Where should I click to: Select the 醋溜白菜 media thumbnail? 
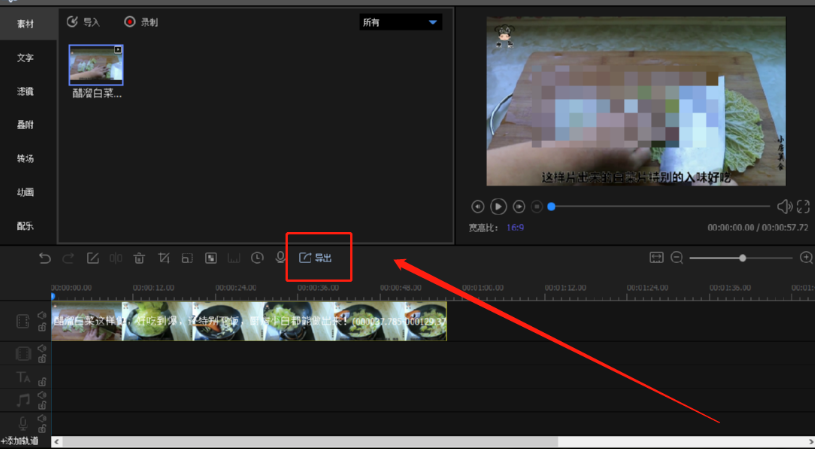coord(96,65)
